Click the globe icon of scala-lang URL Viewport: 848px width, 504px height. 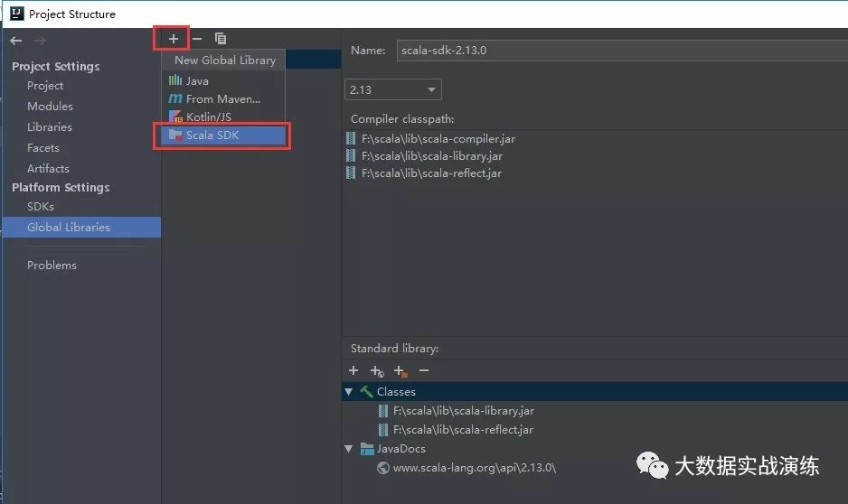(x=383, y=468)
